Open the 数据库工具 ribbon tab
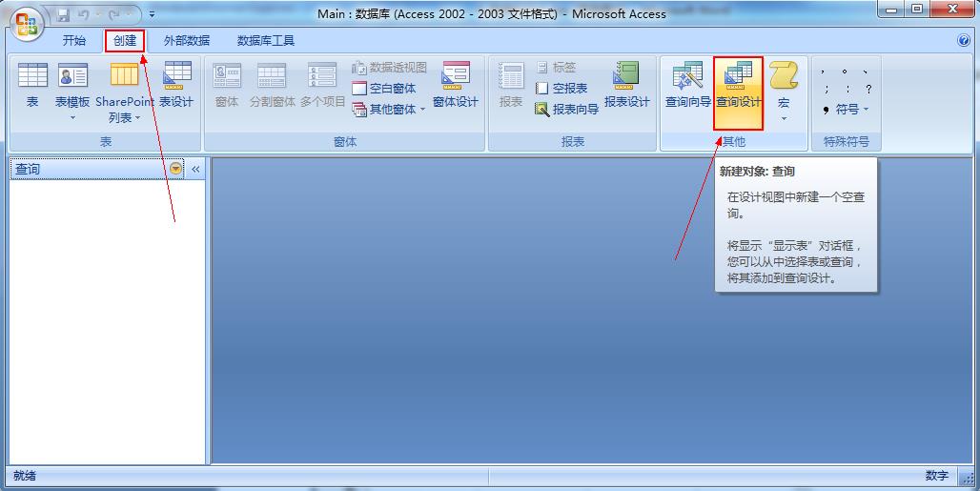 pyautogui.click(x=266, y=41)
